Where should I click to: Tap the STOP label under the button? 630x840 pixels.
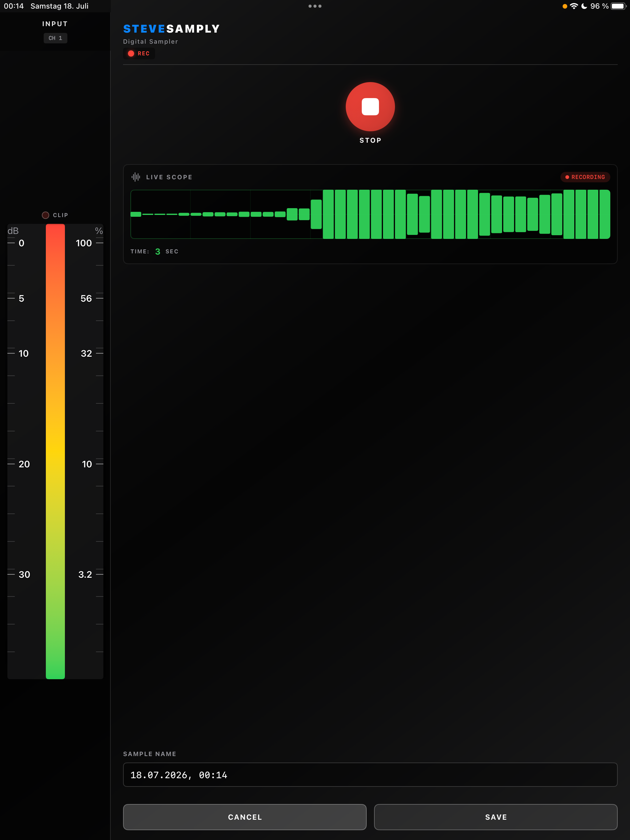tap(370, 141)
